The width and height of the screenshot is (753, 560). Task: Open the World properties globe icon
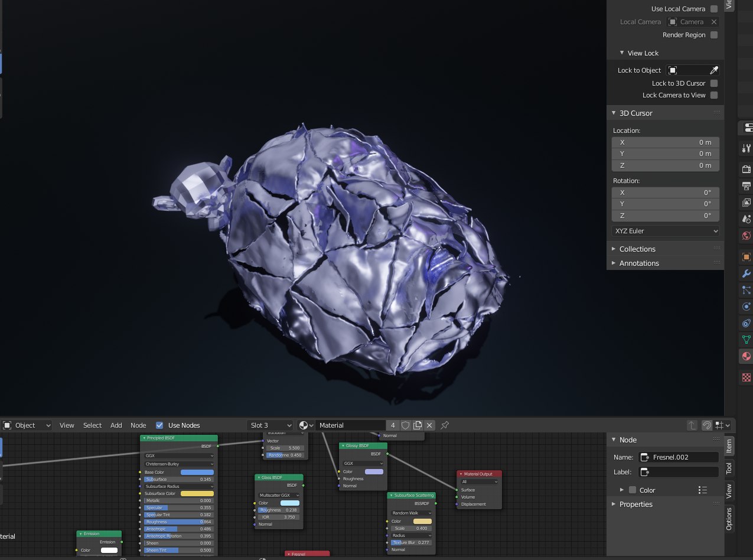click(x=746, y=236)
